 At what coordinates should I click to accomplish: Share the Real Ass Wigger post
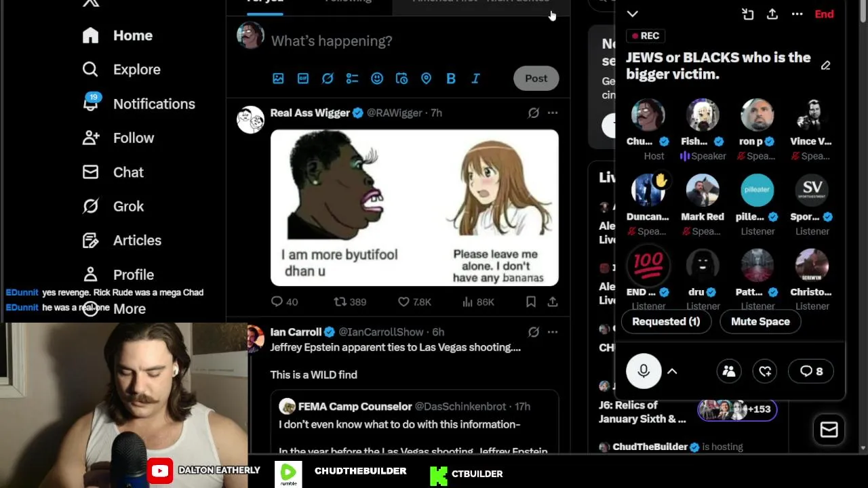click(x=553, y=302)
